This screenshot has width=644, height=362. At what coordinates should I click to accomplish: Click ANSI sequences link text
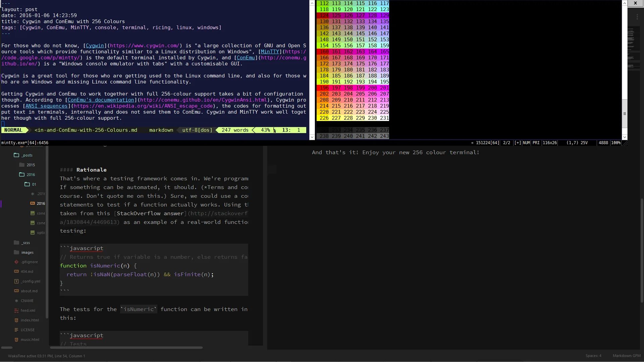point(46,106)
